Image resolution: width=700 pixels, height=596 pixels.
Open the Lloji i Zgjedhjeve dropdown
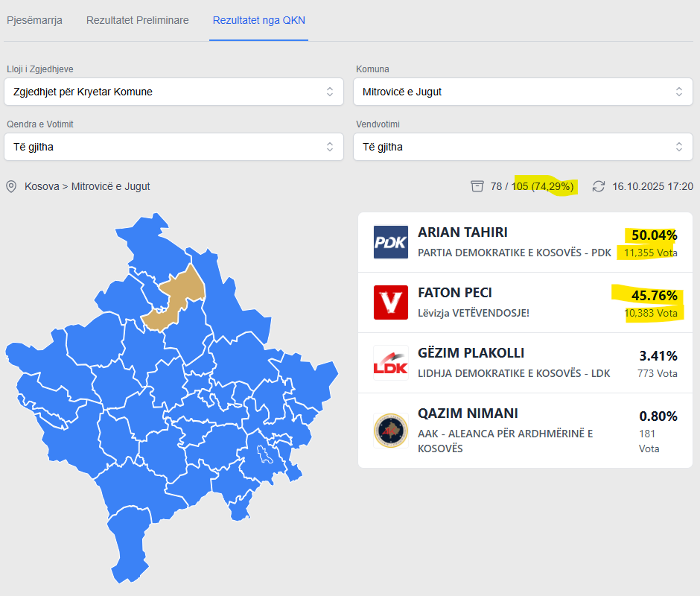[174, 92]
